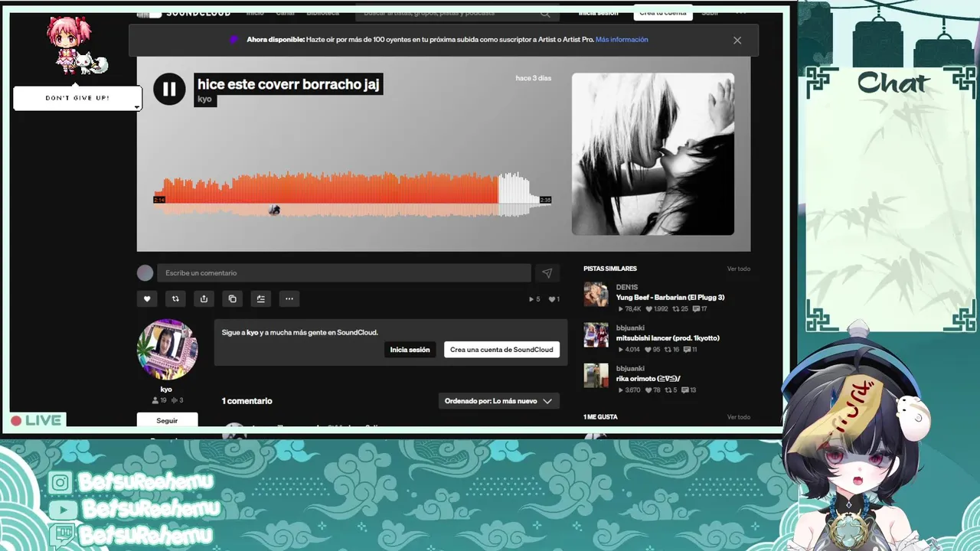
Task: Click the SoundCloud logo
Action: tap(184, 12)
